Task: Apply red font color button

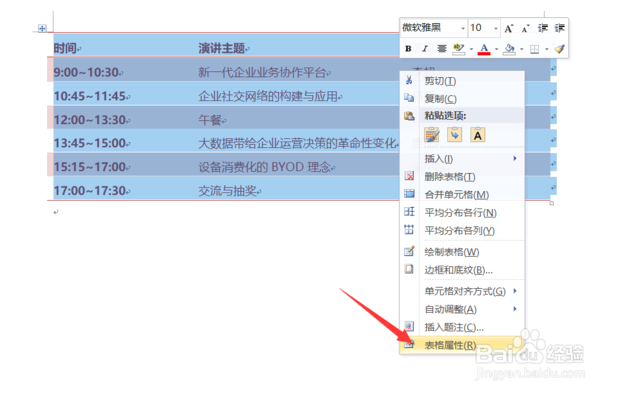Action: (484, 49)
